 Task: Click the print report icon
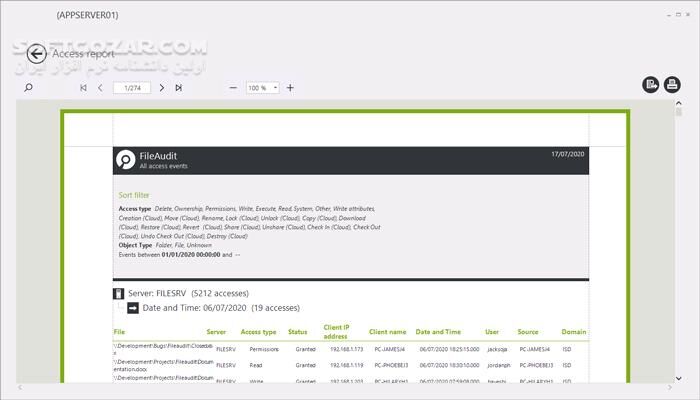coord(672,85)
